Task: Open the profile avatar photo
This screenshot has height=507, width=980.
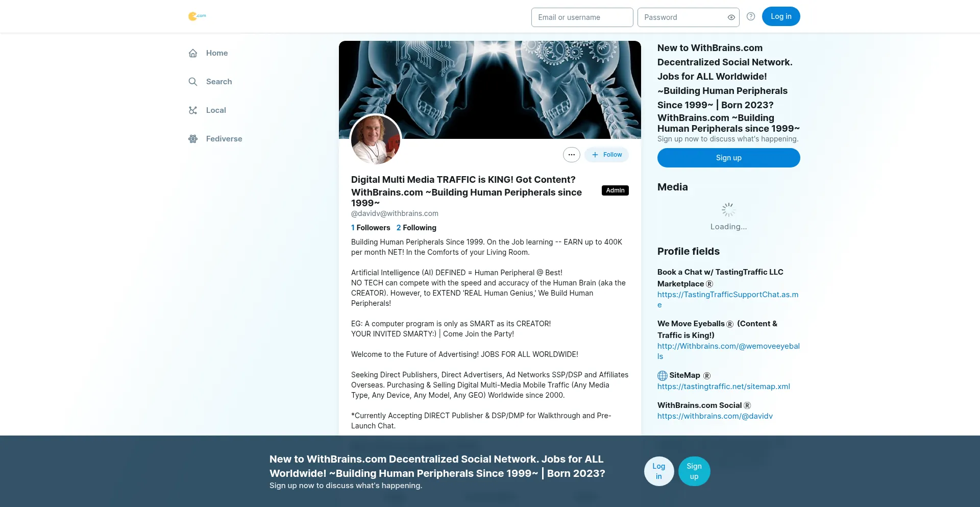Action: tap(376, 140)
